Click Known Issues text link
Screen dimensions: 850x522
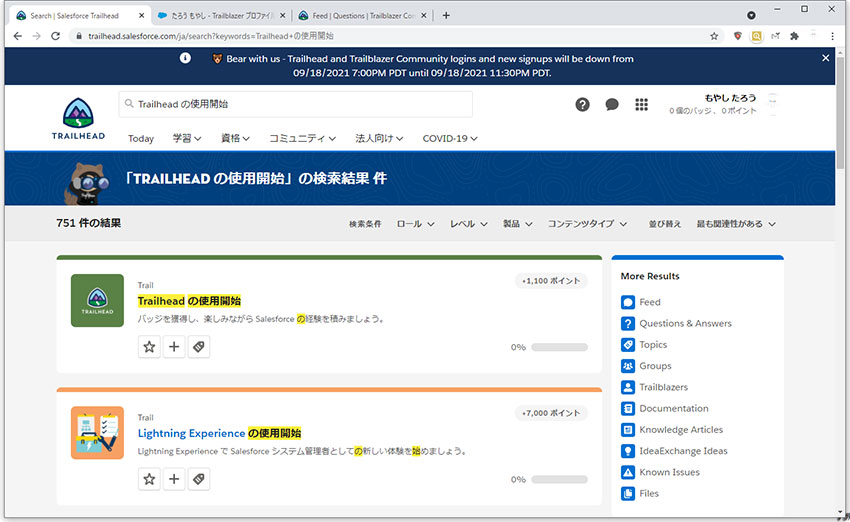coord(669,472)
